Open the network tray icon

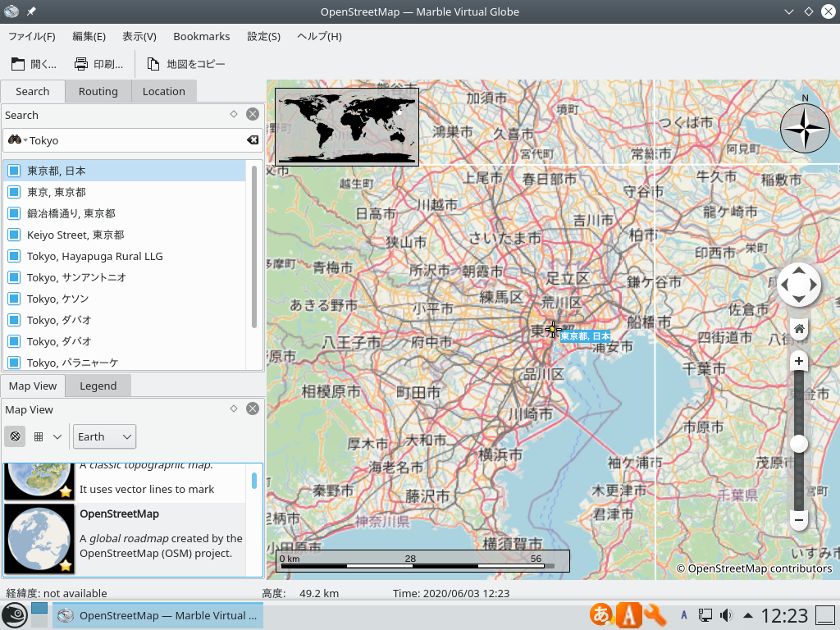(705, 615)
